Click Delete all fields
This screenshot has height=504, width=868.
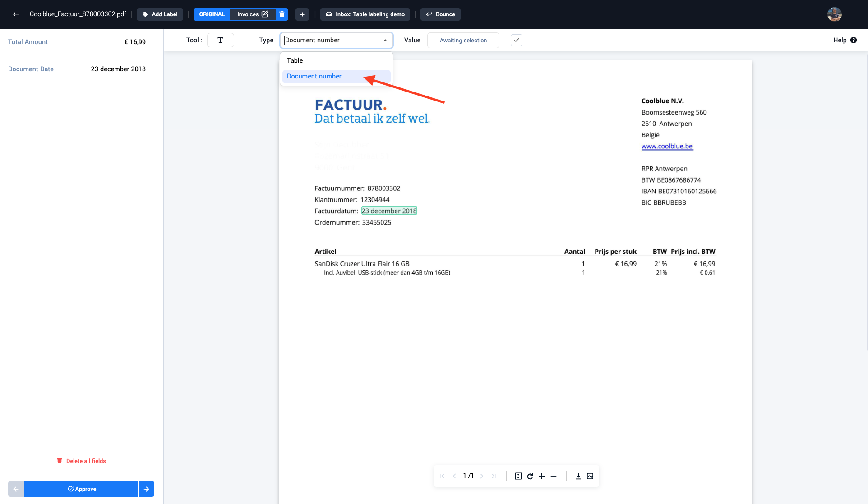tap(81, 461)
